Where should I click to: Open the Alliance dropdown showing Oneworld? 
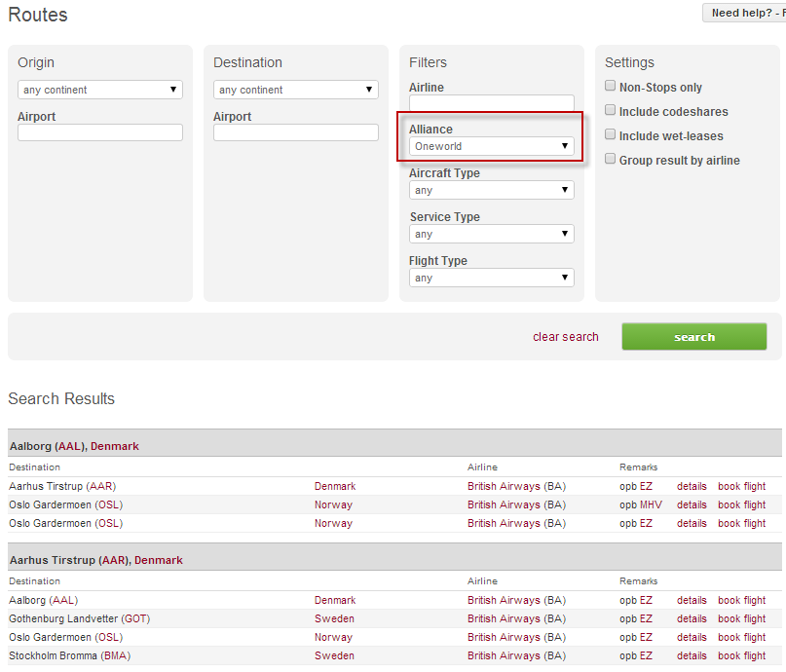(491, 146)
